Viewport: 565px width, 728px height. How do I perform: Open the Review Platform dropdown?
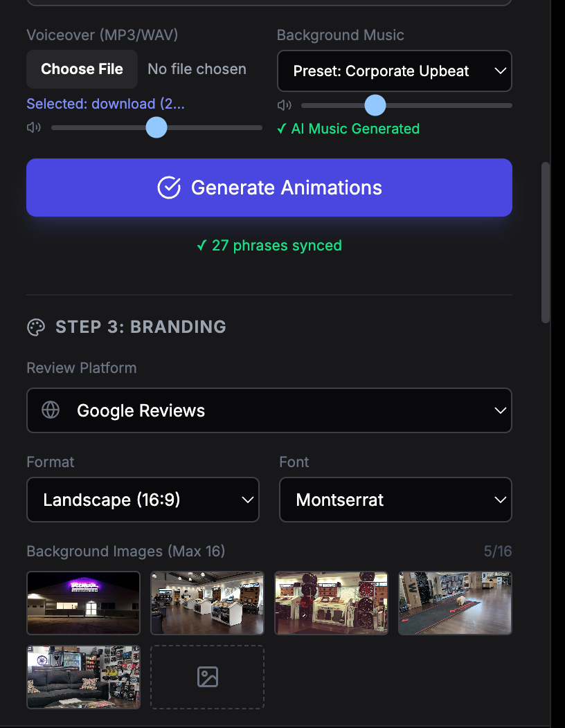(269, 410)
